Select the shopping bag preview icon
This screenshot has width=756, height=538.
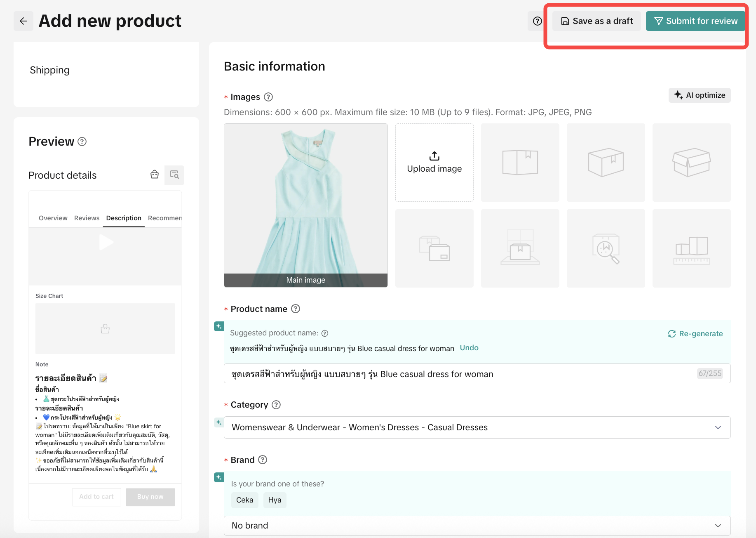(155, 175)
